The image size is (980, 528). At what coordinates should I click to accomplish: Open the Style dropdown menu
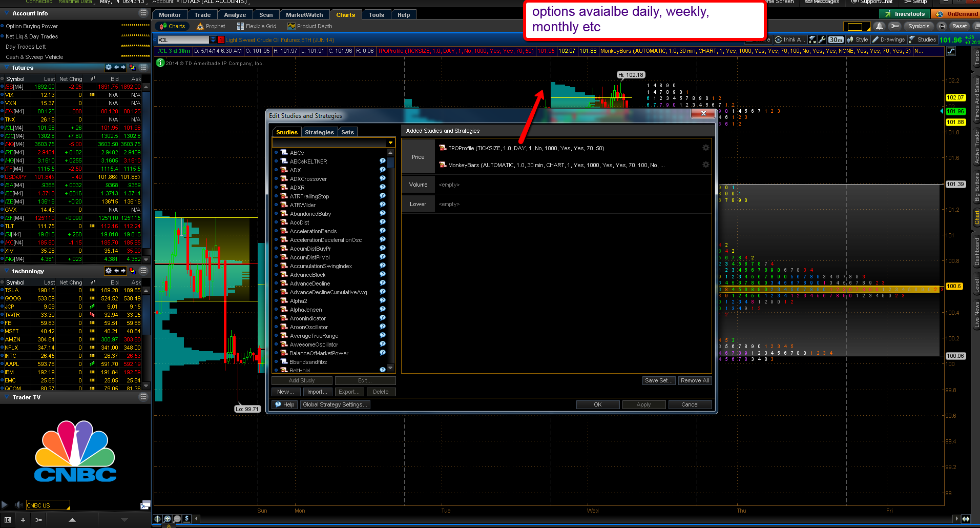(858, 39)
